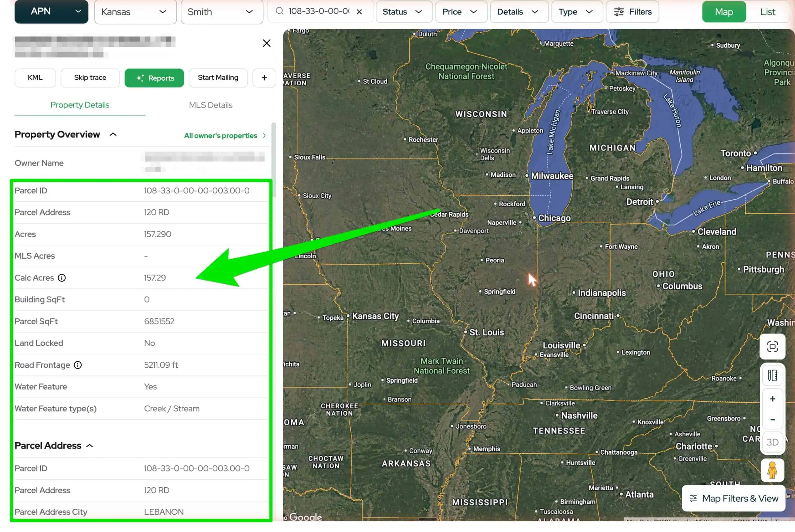
Task: Open the Kansas state dropdown
Action: click(x=135, y=12)
